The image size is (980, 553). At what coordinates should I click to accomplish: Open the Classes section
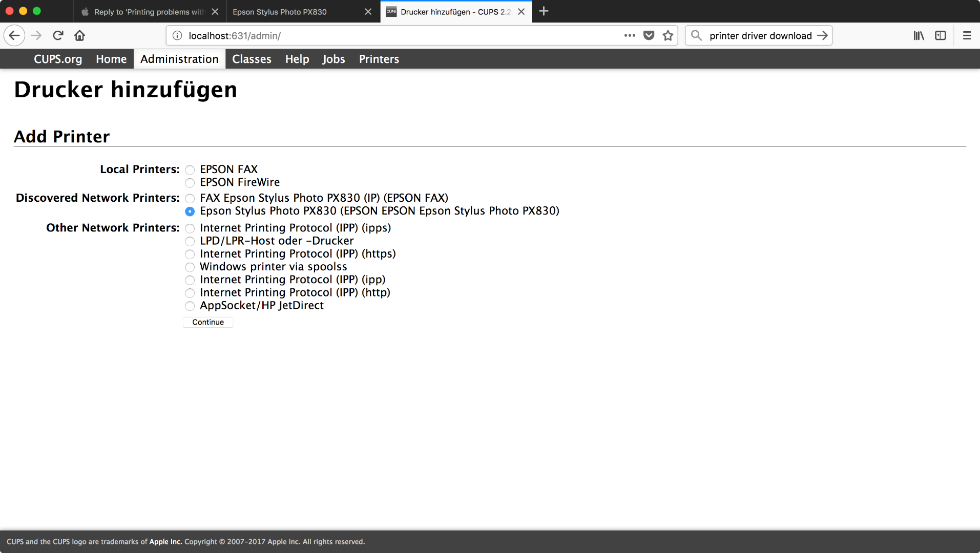click(x=252, y=59)
